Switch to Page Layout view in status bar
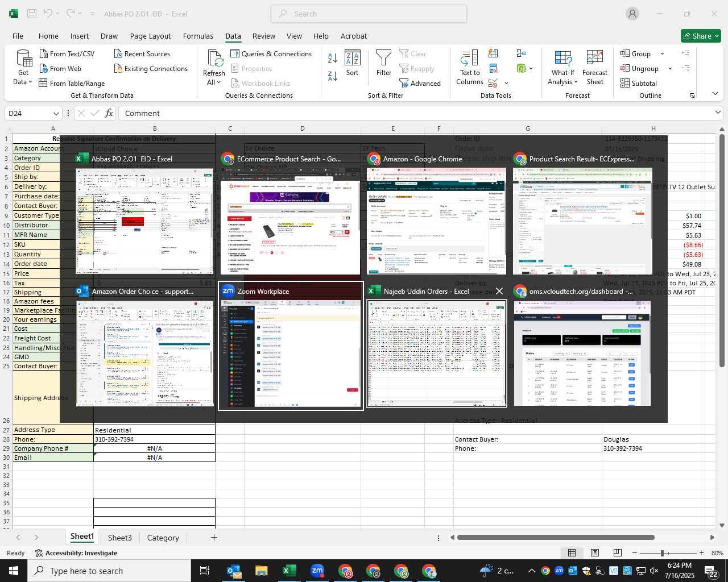Viewport: 728px width, 582px height. 594,552
